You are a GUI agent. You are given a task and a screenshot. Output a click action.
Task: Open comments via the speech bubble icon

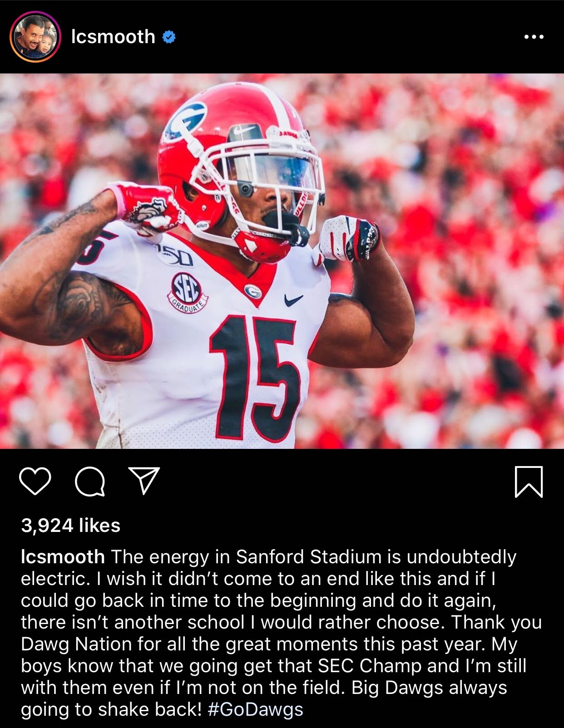point(90,482)
